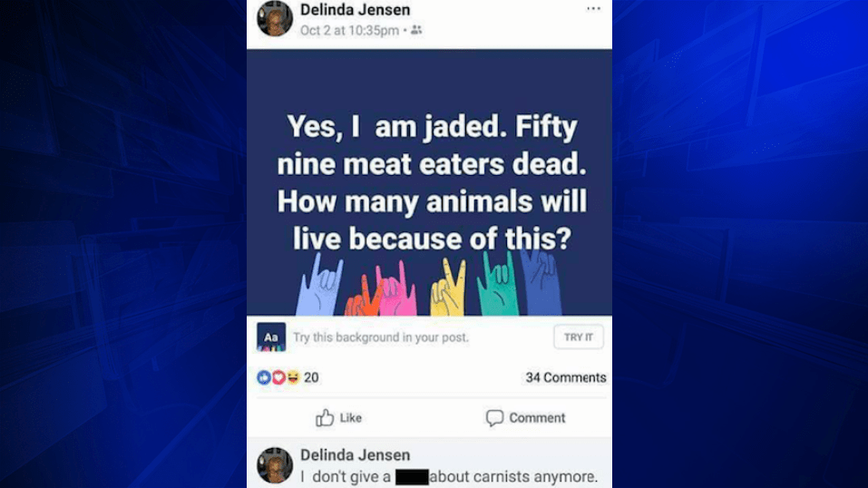Open Delinda Jensen's profile from post header
868x488 pixels.
tap(355, 10)
